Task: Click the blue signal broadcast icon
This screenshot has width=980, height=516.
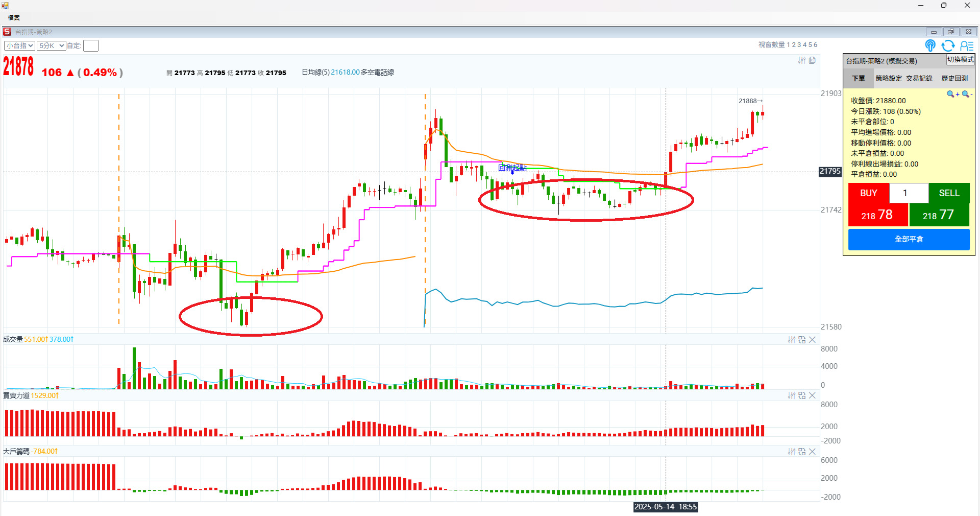Action: coord(930,46)
